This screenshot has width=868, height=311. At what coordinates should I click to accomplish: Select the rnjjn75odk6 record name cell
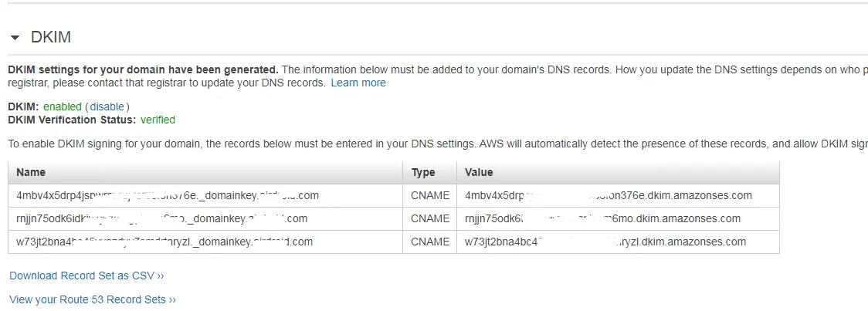point(205,218)
